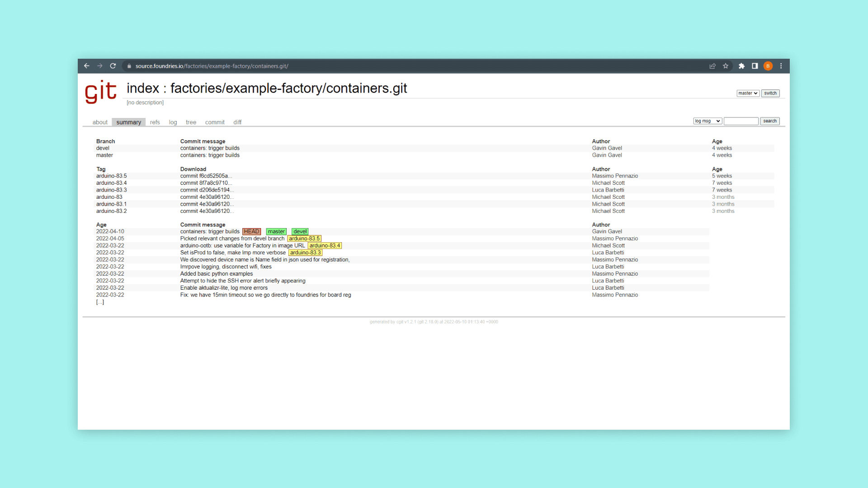Toggle the browser side panel icon

pos(755,66)
